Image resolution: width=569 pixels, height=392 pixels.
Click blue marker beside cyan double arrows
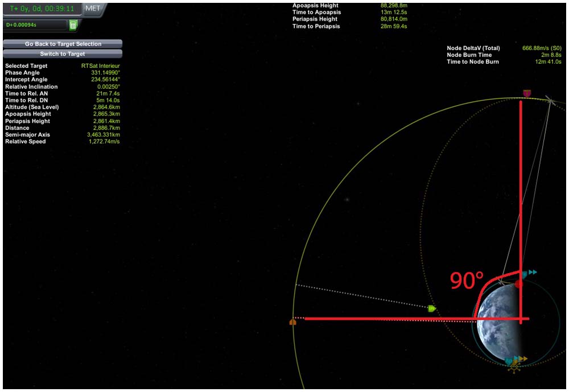pos(525,274)
